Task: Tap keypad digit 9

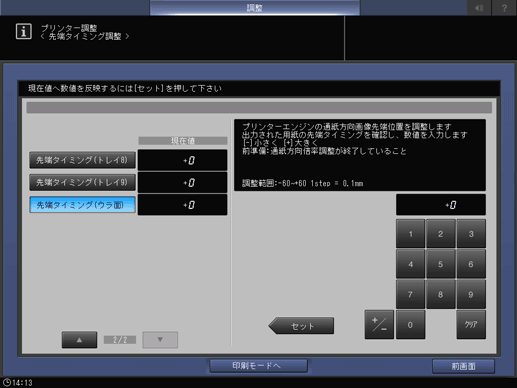Action: [x=471, y=294]
